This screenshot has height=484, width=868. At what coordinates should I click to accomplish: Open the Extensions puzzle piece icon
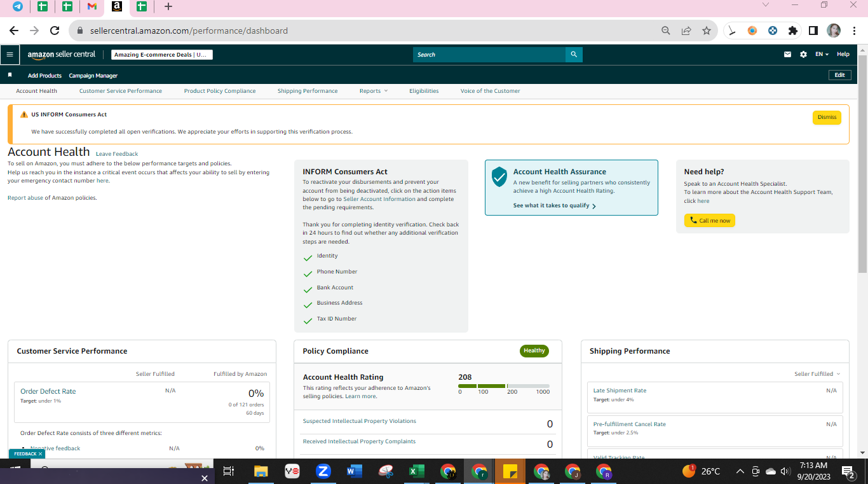point(792,31)
